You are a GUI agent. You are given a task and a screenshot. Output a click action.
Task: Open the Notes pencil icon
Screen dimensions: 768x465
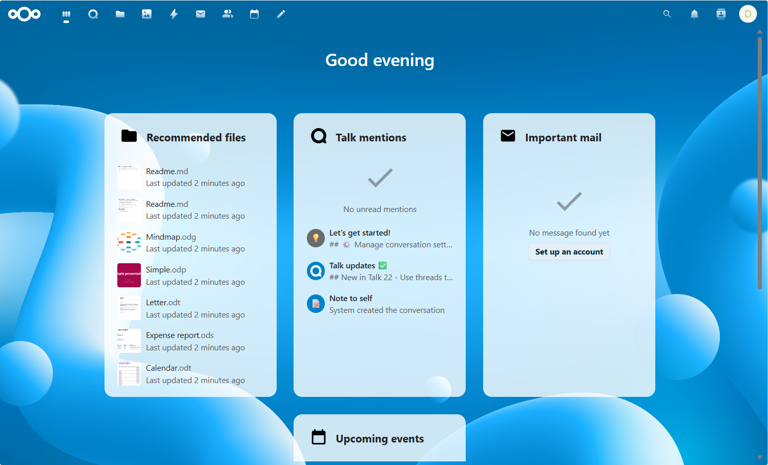(x=281, y=14)
